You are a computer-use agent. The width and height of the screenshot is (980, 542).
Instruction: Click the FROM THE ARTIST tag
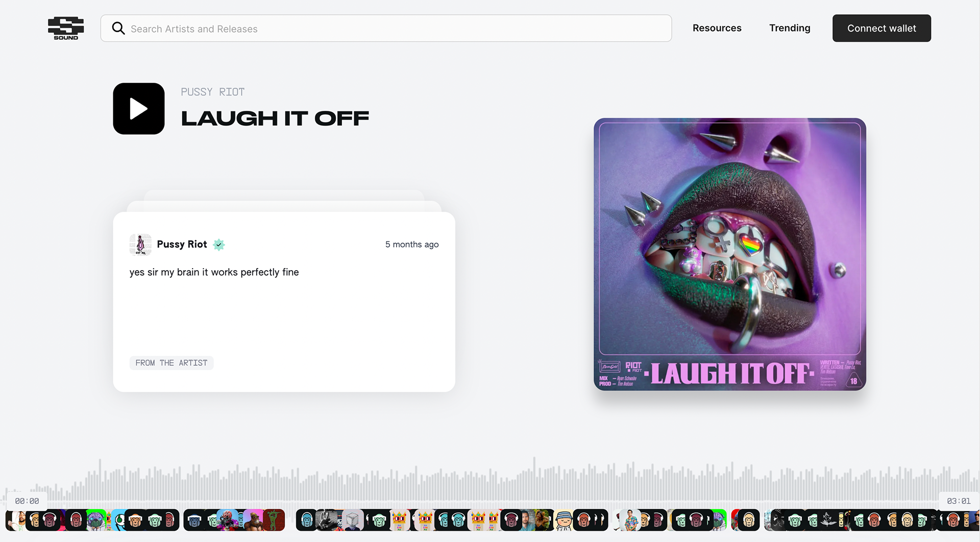click(171, 363)
